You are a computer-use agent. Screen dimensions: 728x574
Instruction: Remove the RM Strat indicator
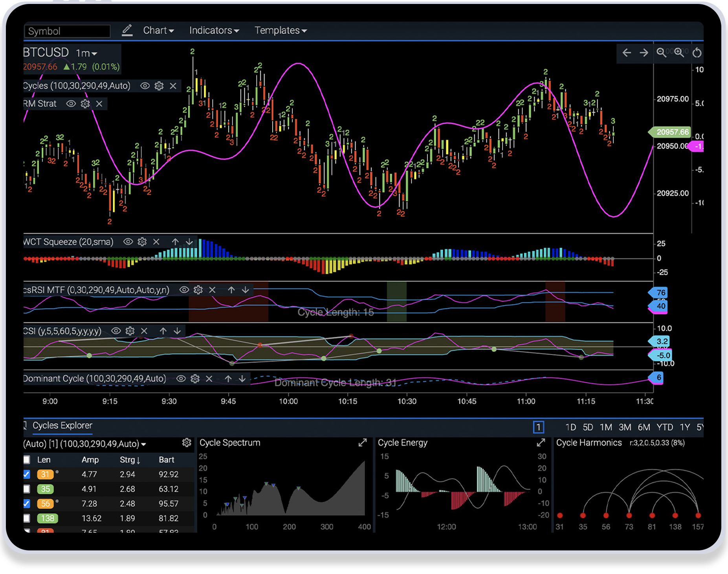pyautogui.click(x=99, y=104)
